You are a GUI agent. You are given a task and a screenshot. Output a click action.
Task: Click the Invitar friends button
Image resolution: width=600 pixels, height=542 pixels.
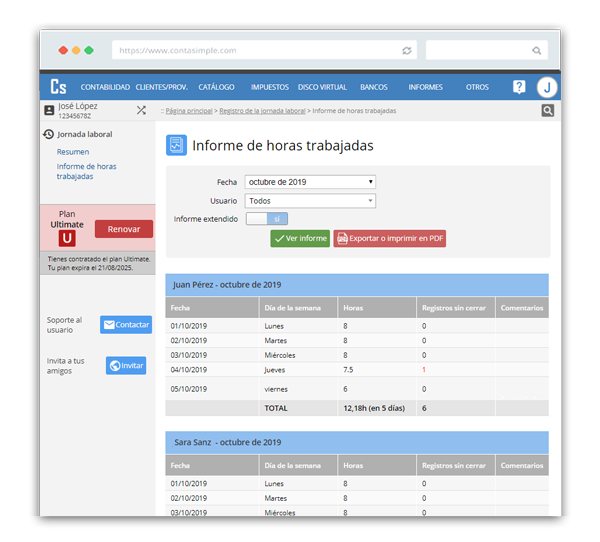126,366
